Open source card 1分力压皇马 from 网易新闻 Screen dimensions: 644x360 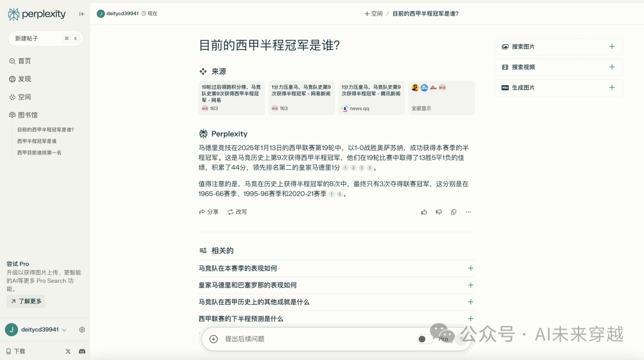302,98
